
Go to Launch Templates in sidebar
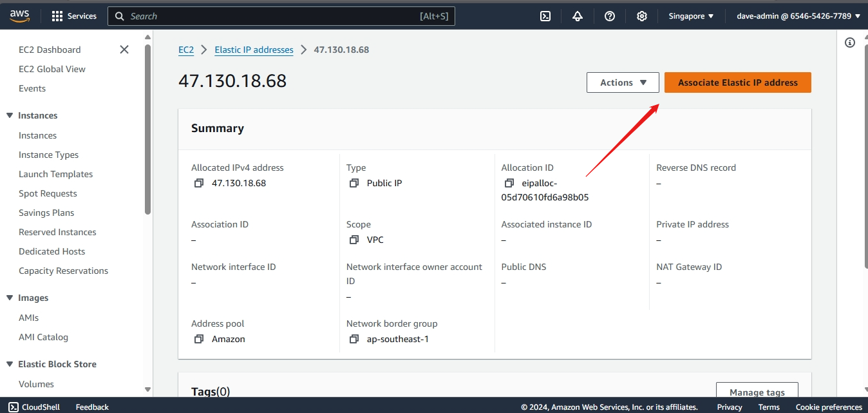coord(55,174)
